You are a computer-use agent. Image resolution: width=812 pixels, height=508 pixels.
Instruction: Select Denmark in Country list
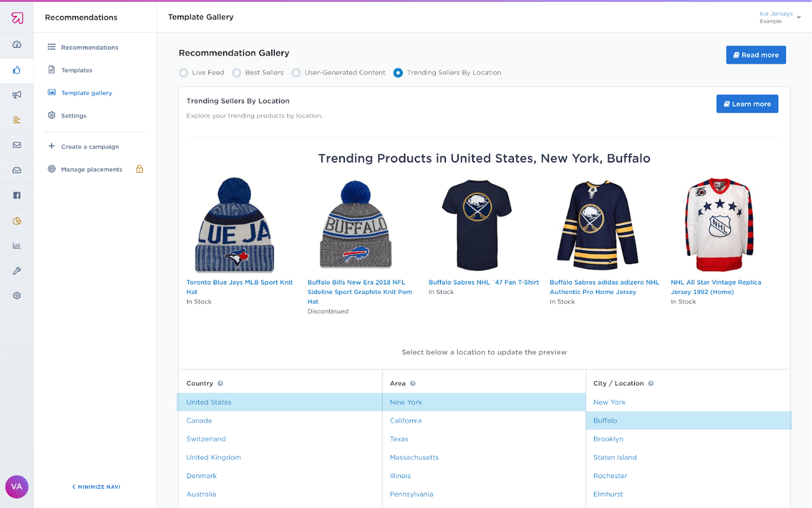coord(201,476)
